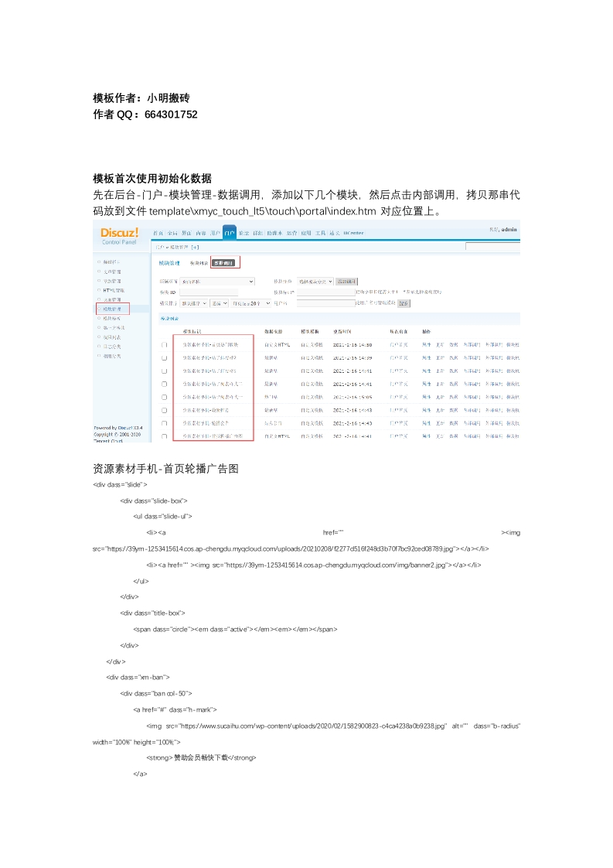
Task: Tick the checkbox of the second module row
Action: click(164, 357)
